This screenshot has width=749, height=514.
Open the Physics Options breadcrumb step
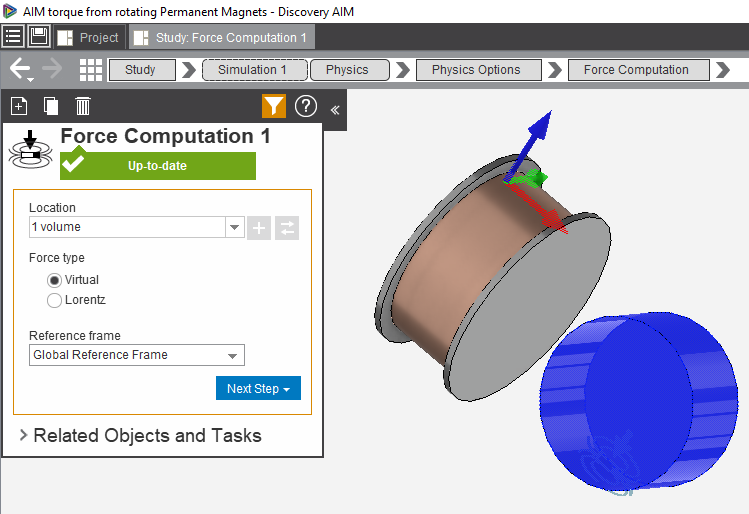click(479, 70)
